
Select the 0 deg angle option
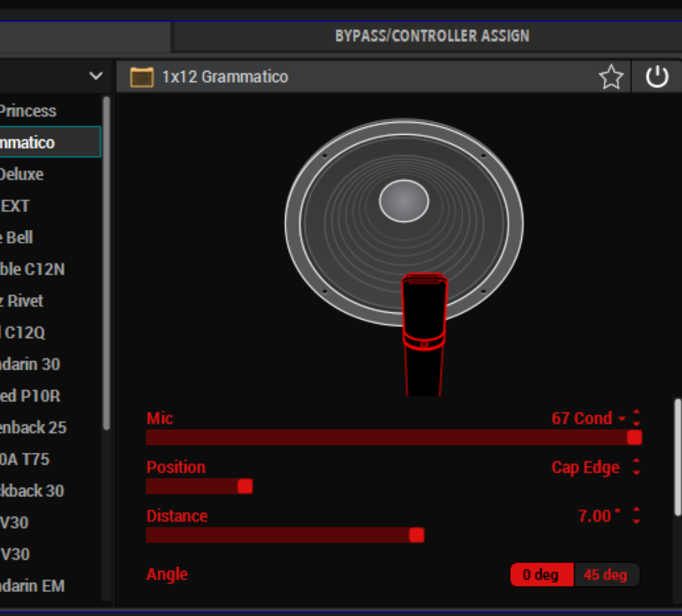[x=542, y=575]
